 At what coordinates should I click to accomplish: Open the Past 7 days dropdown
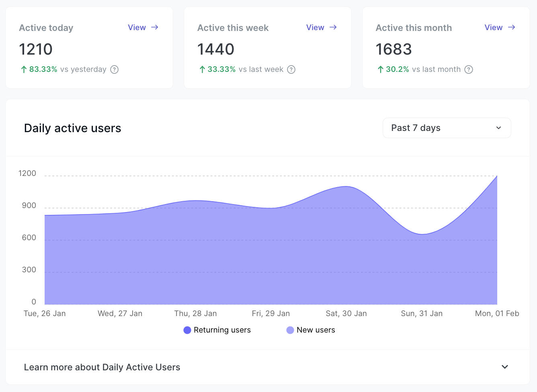coord(447,128)
